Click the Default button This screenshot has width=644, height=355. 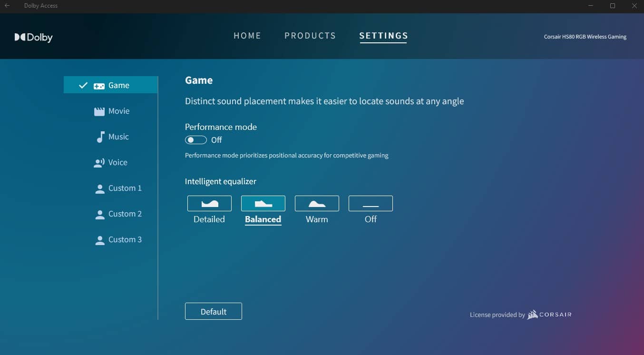[x=214, y=311]
